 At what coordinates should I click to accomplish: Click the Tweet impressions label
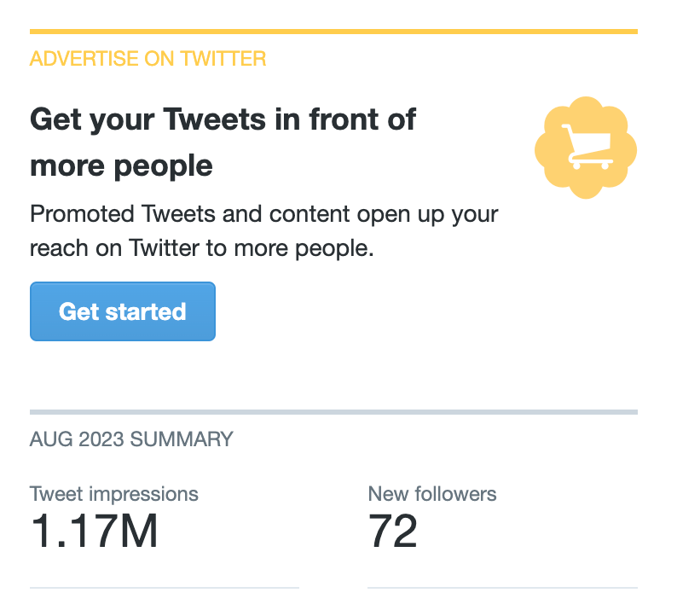click(x=114, y=493)
